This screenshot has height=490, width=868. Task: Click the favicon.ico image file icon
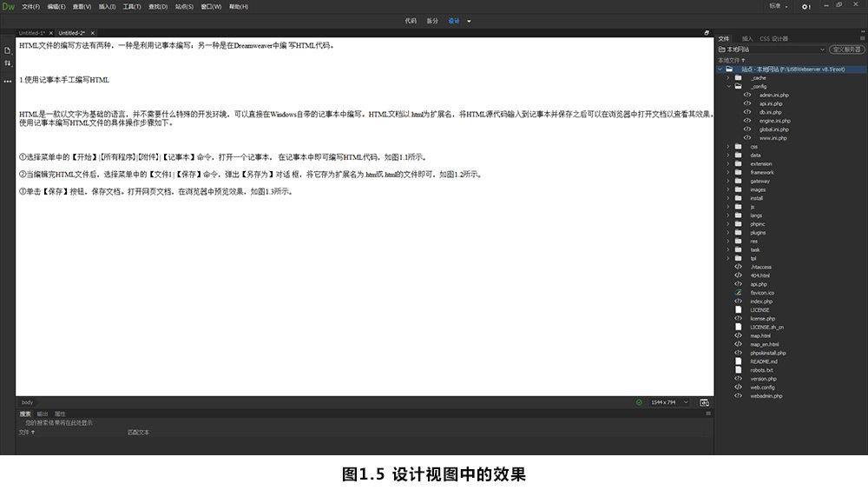738,292
